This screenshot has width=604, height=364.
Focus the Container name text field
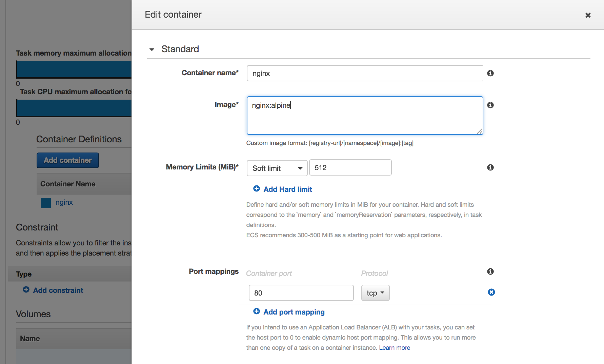coord(365,74)
